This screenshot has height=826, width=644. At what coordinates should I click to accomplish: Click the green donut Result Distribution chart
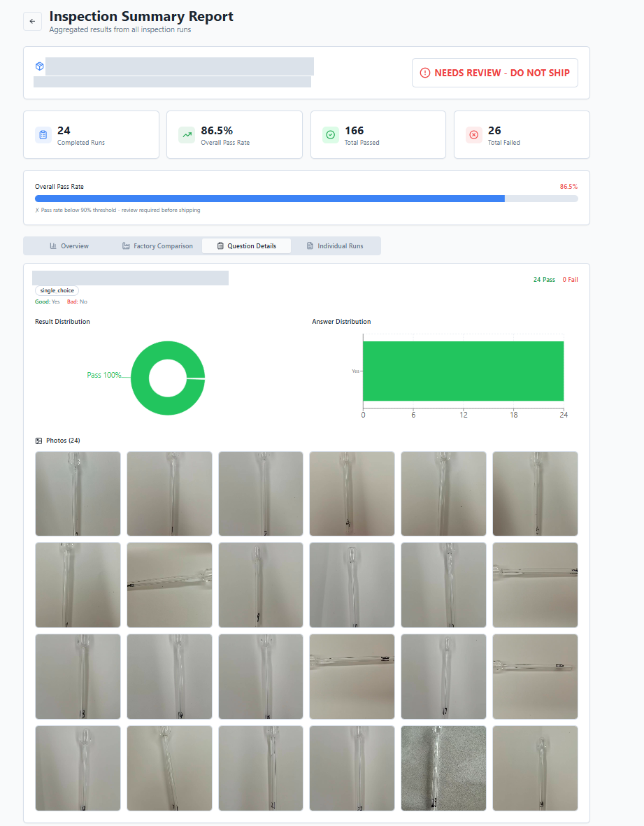coord(167,378)
